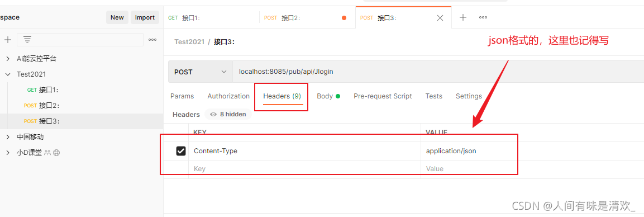The width and height of the screenshot is (644, 217).
Task: Open the Body tab
Action: tap(328, 96)
